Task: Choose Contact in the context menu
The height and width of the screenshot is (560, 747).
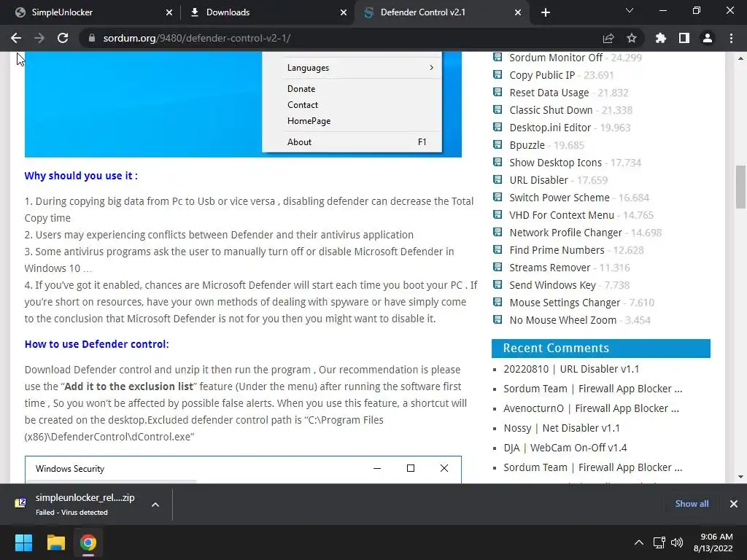Action: 303,105
